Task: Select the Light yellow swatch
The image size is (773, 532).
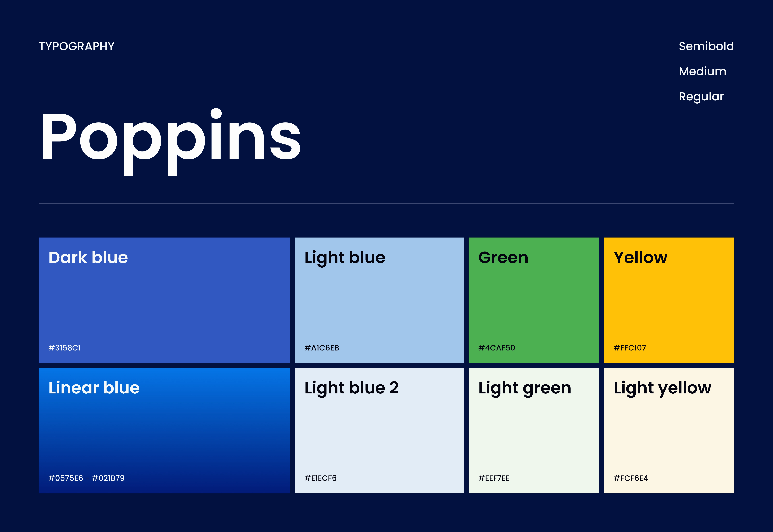Action: click(669, 431)
